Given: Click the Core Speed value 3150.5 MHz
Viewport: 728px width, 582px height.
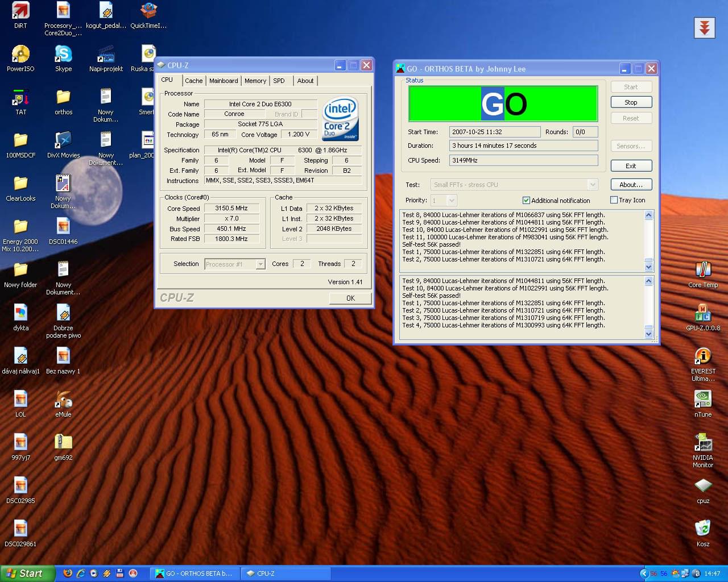Looking at the screenshot, I should [231, 208].
